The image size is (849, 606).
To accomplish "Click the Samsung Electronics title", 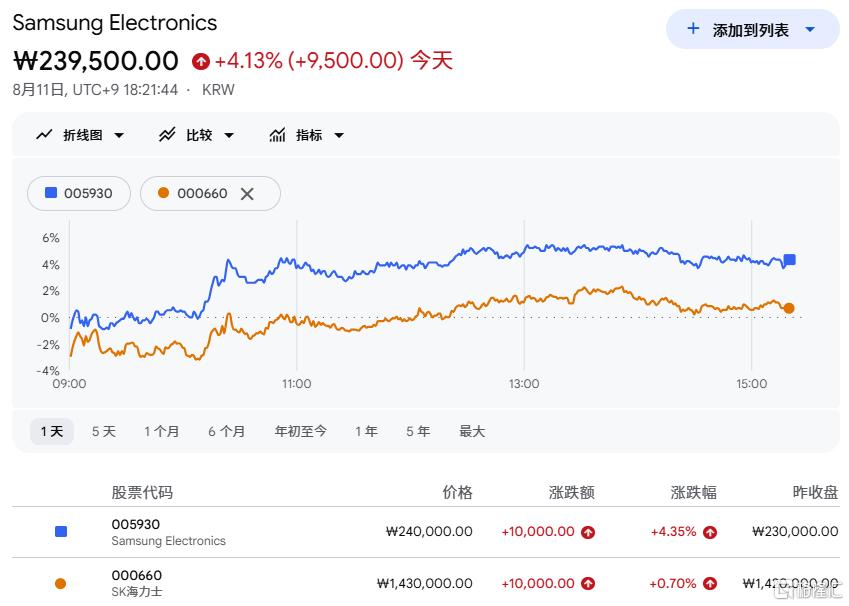I will point(115,23).
